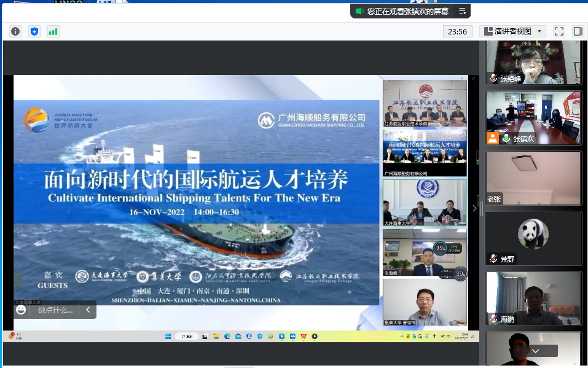Select 老张's video tile

533,178
